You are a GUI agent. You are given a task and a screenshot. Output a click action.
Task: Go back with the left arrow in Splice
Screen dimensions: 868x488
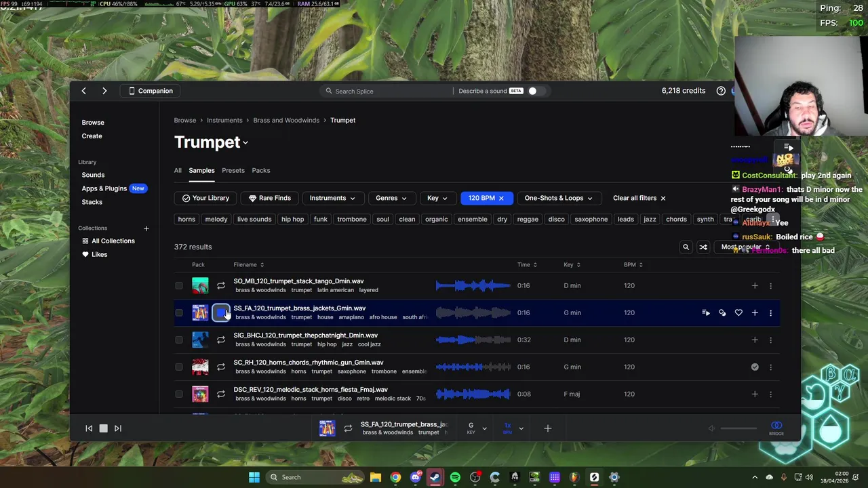83,91
